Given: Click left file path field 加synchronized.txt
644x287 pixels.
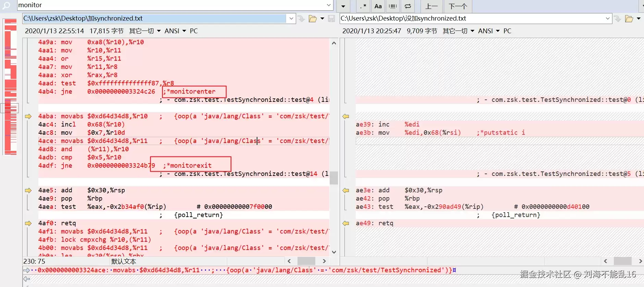Looking at the screenshot, I should click(x=154, y=19).
